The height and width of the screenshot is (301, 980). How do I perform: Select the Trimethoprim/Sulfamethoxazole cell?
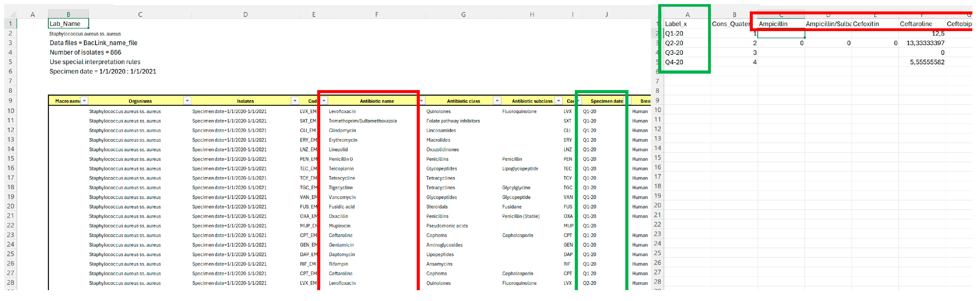(x=363, y=121)
